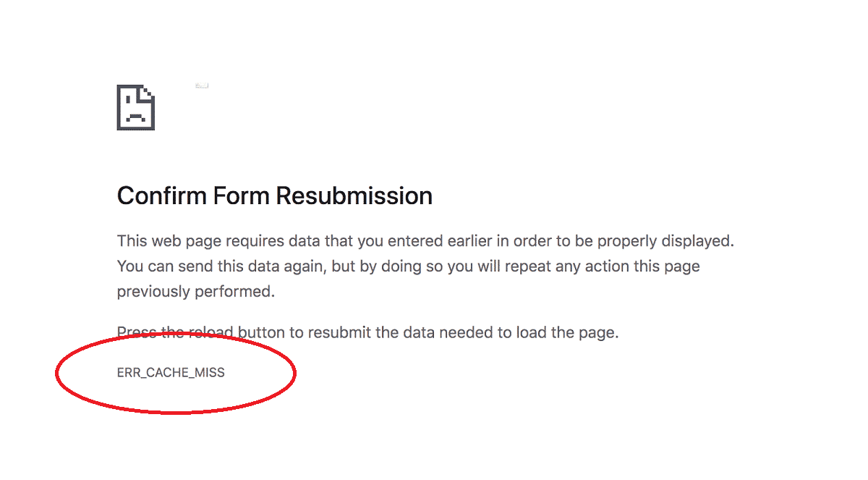Click the tiny faint image beside sad icon
The image size is (868, 480).
[202, 85]
